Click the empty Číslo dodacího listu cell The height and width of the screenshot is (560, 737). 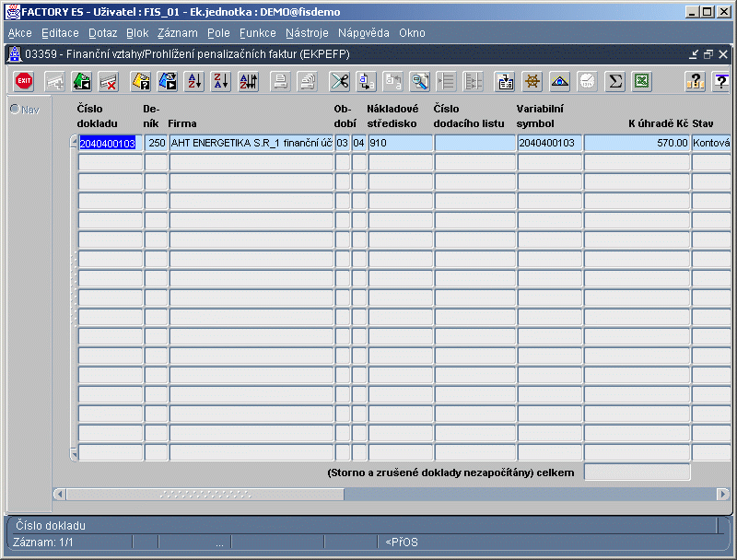[x=474, y=143]
